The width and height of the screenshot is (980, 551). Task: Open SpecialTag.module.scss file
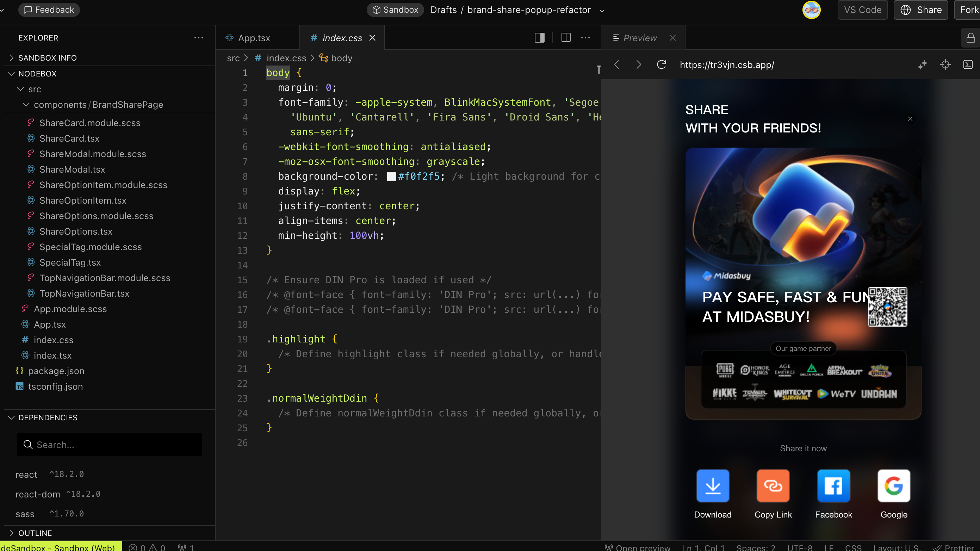coord(91,247)
